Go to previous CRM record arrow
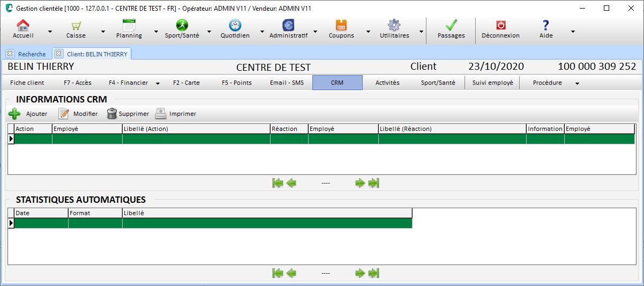Viewport: 644px width, 286px height. click(x=291, y=183)
